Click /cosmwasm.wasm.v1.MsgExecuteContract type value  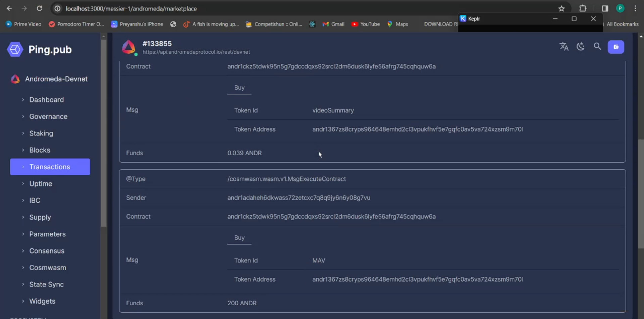point(286,179)
